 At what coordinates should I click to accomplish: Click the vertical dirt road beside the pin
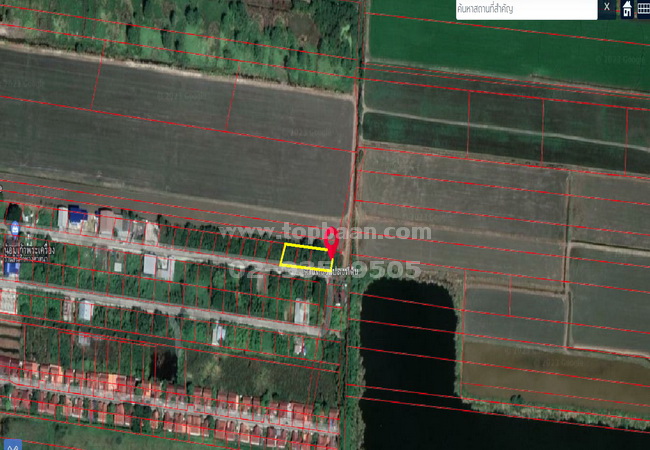click(352, 180)
